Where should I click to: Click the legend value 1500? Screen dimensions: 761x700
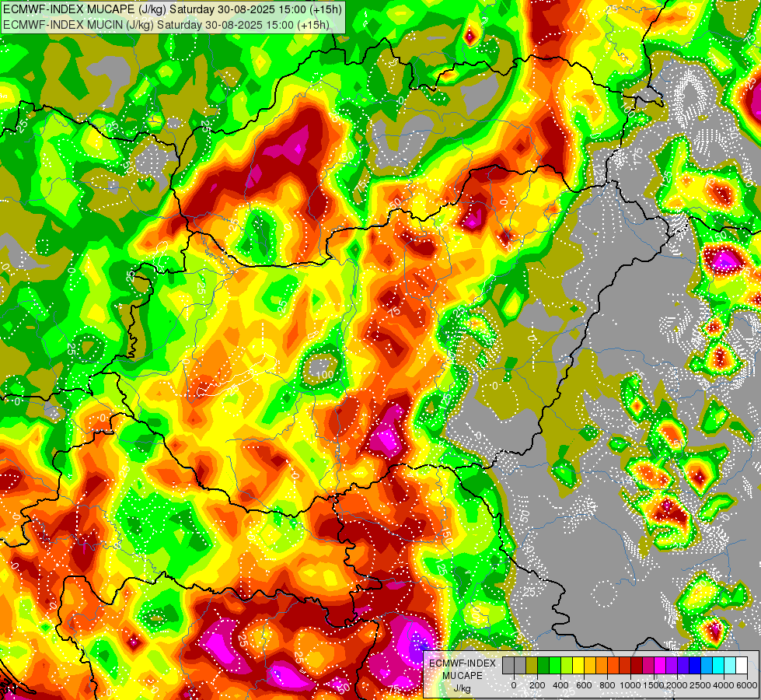654,685
